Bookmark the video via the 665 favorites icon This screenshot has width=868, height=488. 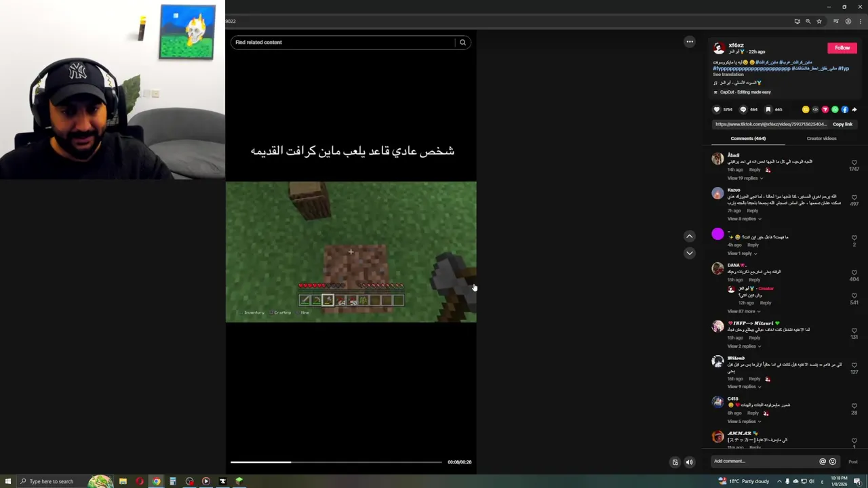pyautogui.click(x=768, y=109)
